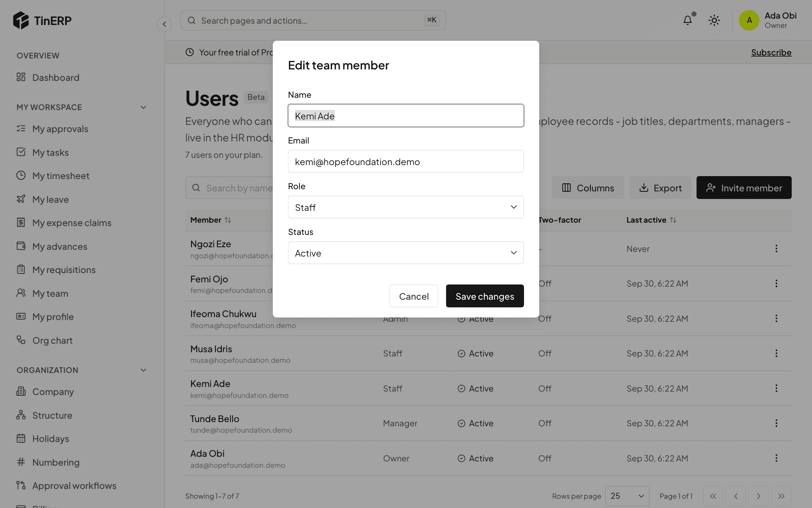Click the TinERP logo
The width and height of the screenshot is (812, 508).
coord(42,20)
